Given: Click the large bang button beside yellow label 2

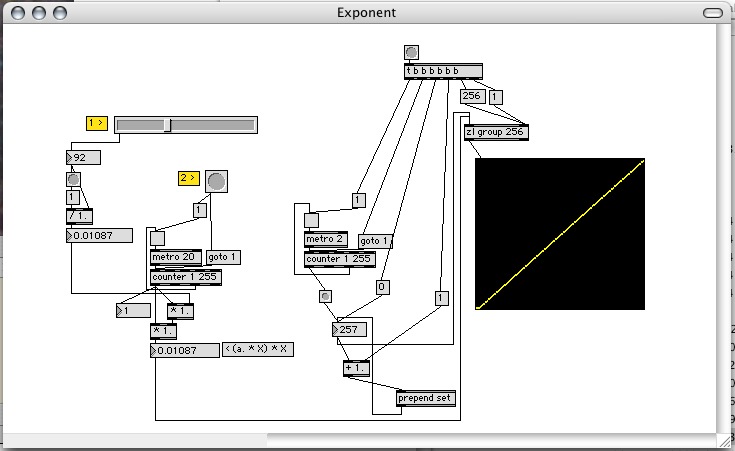Looking at the screenshot, I should pyautogui.click(x=216, y=180).
